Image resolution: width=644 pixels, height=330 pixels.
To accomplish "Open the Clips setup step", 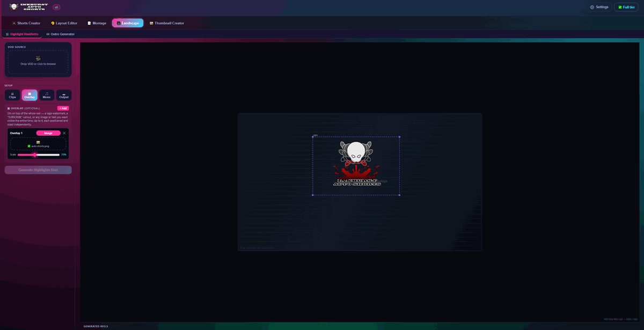I will [x=12, y=95].
